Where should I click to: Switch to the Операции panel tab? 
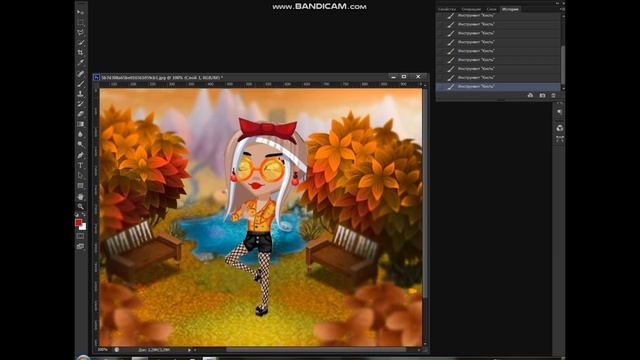point(471,9)
